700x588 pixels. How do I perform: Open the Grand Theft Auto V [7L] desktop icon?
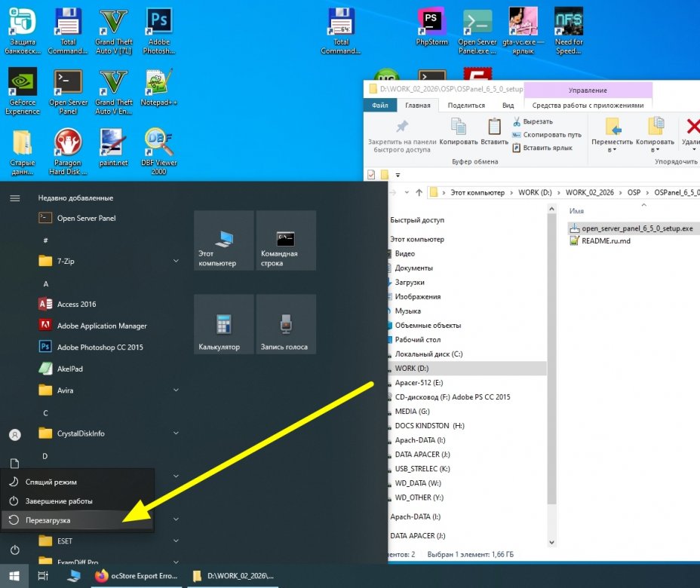[113, 31]
